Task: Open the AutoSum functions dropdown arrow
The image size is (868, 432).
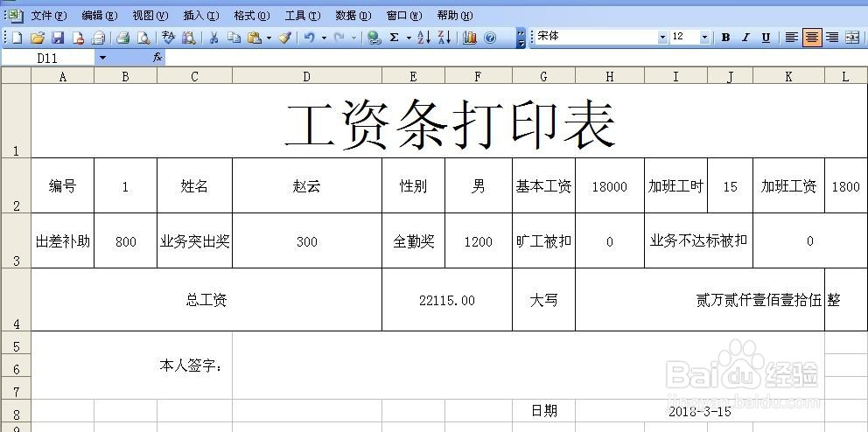Action: click(x=409, y=38)
